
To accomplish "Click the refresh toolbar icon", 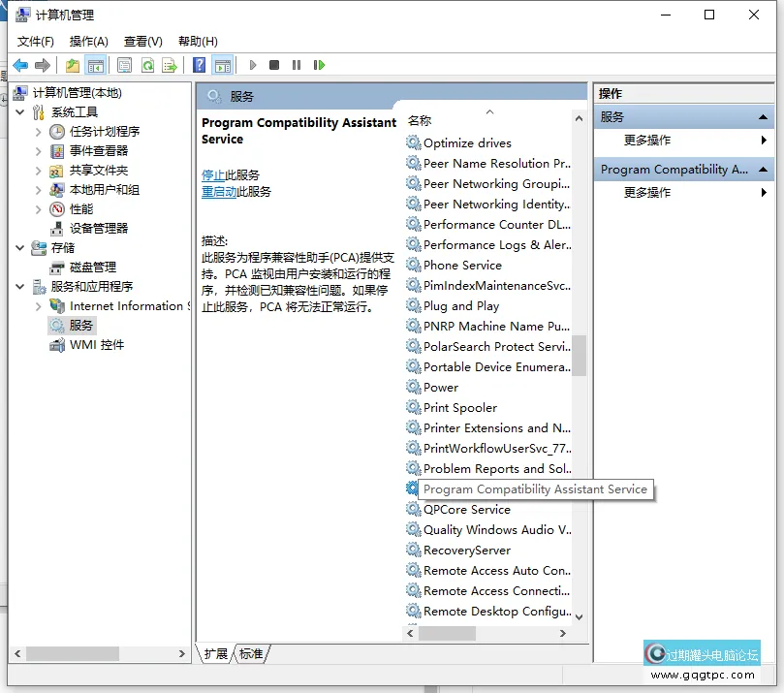I will (147, 65).
